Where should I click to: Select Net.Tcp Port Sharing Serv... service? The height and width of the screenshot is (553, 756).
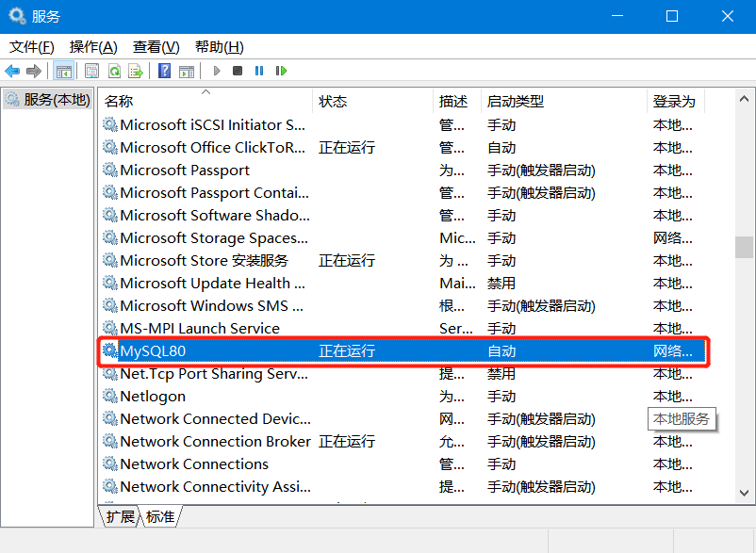(403, 374)
